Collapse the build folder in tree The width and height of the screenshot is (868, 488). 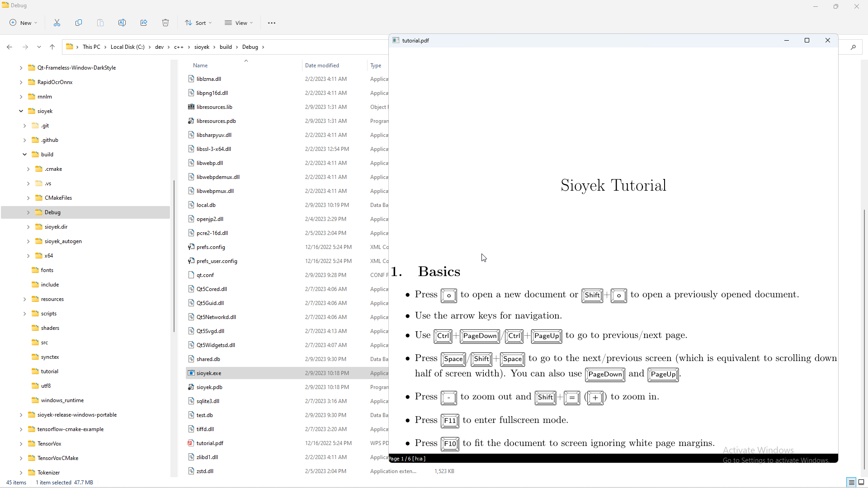click(24, 155)
